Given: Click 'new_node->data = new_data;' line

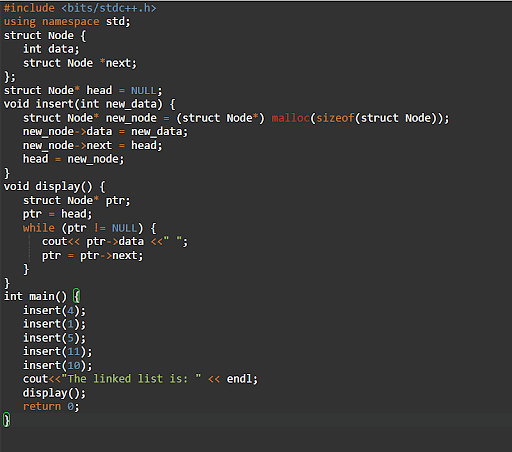Looking at the screenshot, I should point(105,132).
